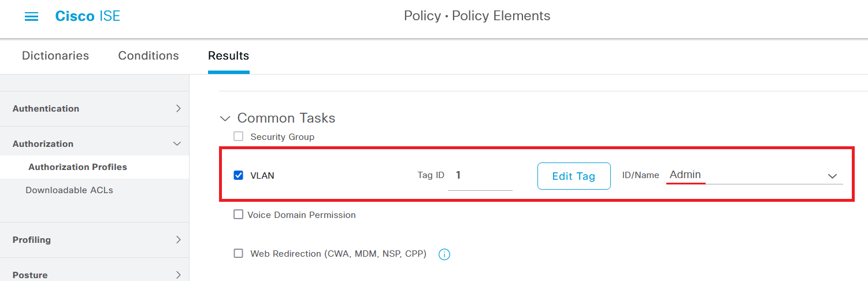868x281 pixels.
Task: Expand the Authentication sidebar section
Action: [178, 108]
